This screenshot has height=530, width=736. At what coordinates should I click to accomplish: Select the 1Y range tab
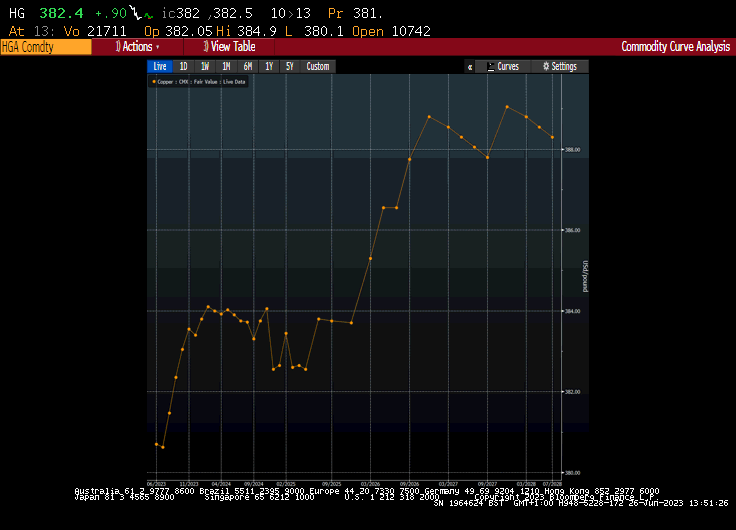(269, 67)
